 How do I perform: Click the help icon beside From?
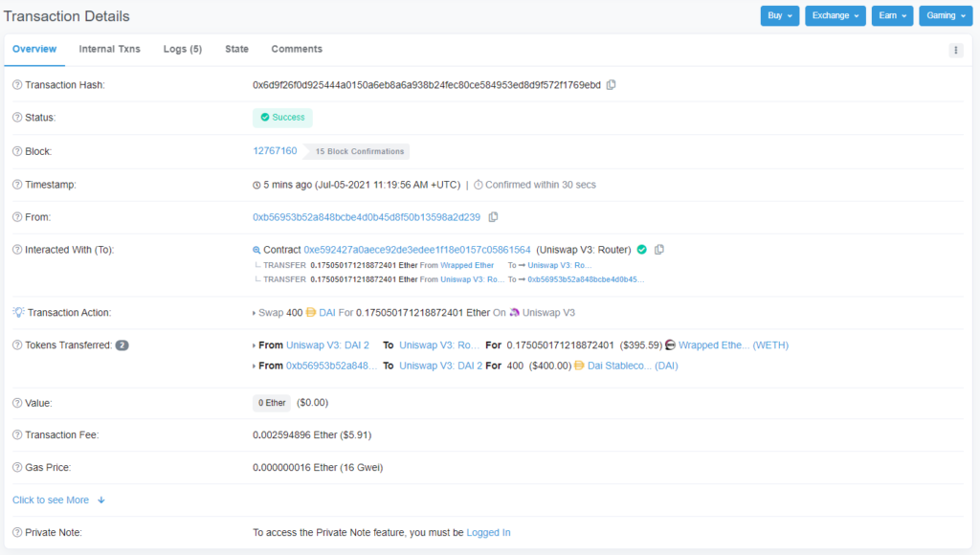(17, 217)
